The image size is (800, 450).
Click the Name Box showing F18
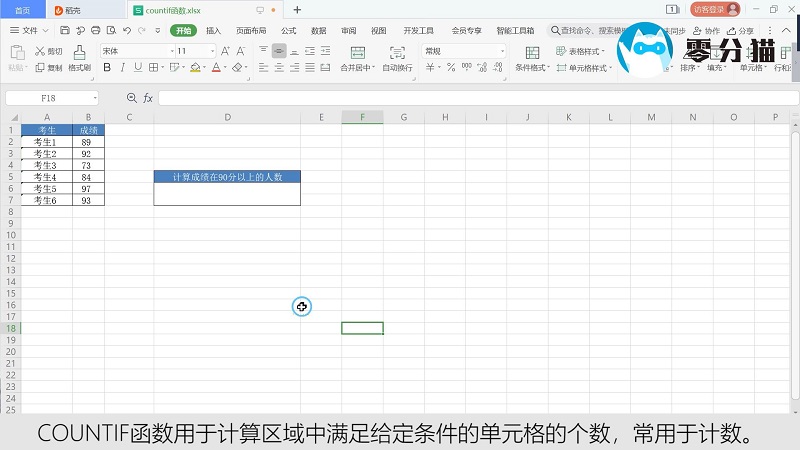(x=50, y=98)
